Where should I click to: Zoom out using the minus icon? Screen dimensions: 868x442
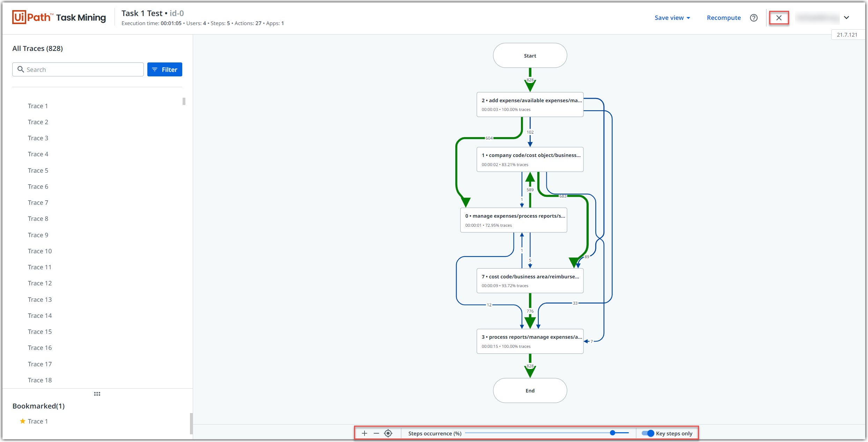coord(376,433)
